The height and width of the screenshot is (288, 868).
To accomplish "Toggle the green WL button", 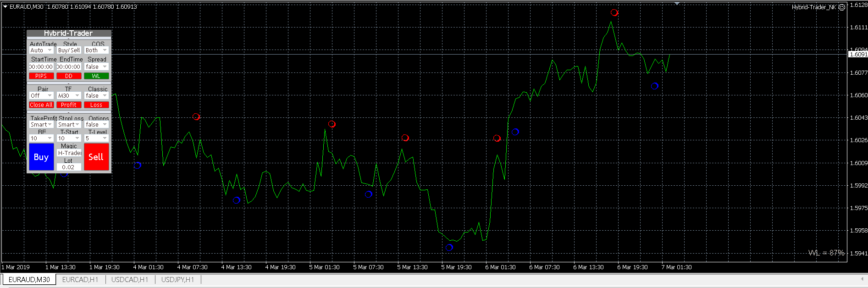I will pos(96,76).
